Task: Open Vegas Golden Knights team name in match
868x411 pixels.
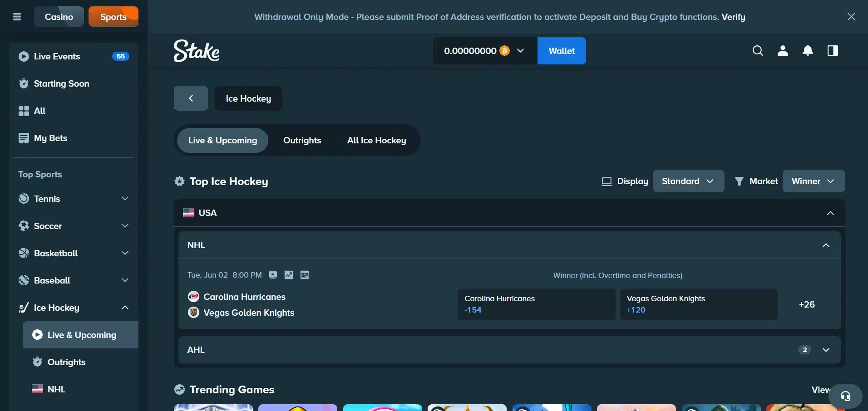Action: pyautogui.click(x=249, y=313)
